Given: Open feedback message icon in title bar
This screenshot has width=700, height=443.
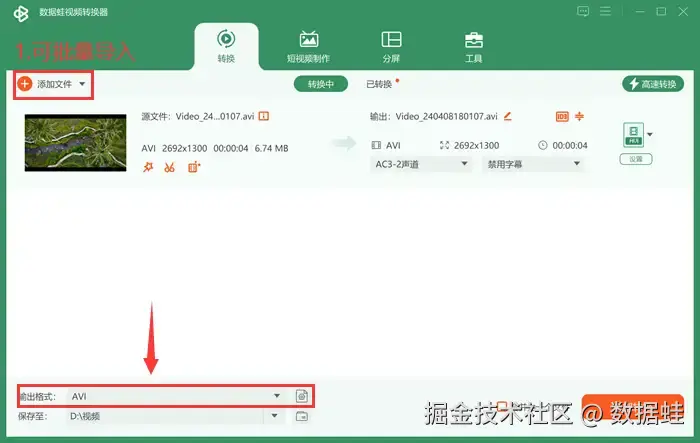Looking at the screenshot, I should tap(583, 11).
